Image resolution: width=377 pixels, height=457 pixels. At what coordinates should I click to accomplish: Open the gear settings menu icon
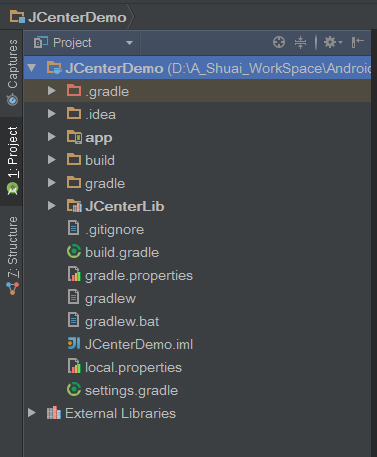click(x=333, y=42)
